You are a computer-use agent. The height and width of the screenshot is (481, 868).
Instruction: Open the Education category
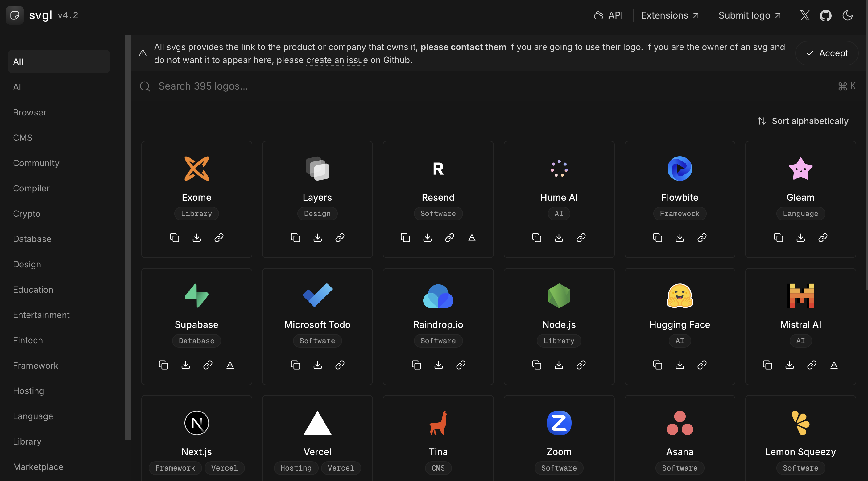tap(59, 289)
